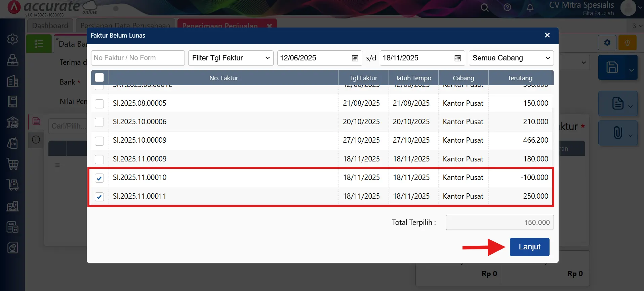
Task: Click the bank building sidebar icon
Action: (x=12, y=123)
